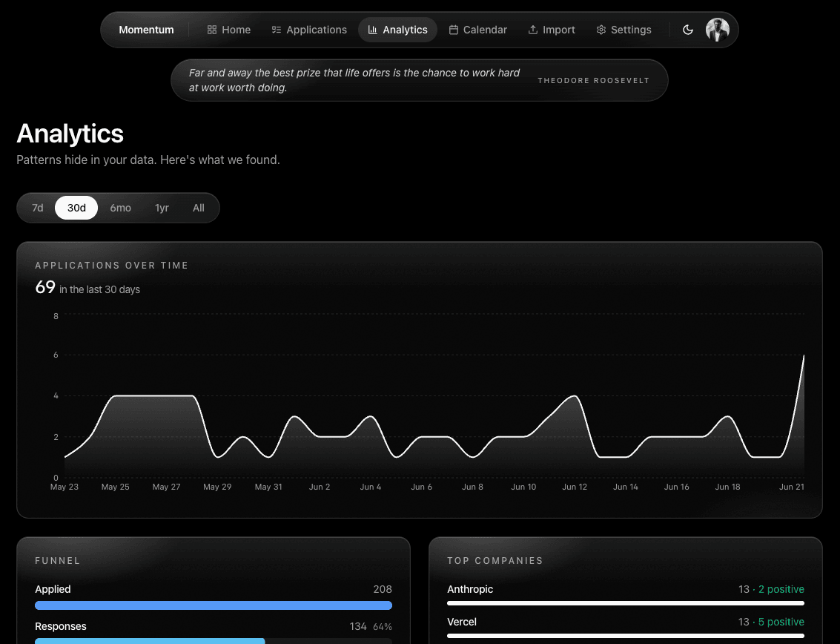The height and width of the screenshot is (644, 840).
Task: Click the Applied count 208
Action: coord(383,589)
